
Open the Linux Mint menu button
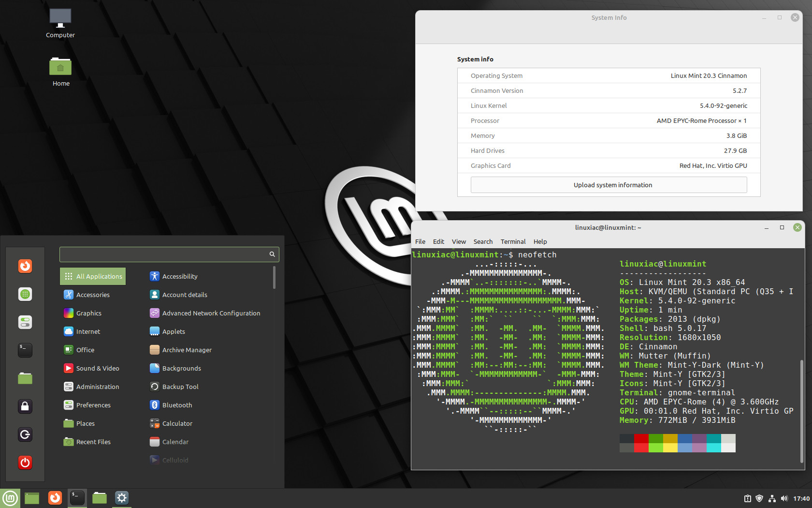point(10,498)
